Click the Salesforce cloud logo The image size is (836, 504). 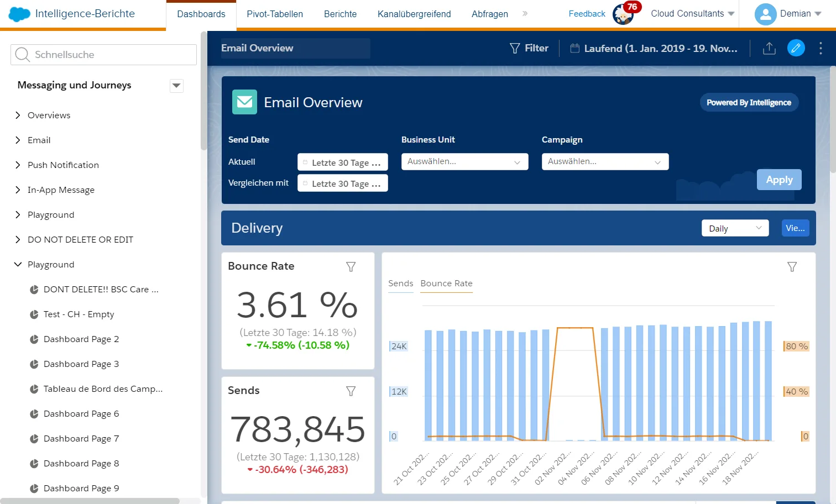coord(19,14)
